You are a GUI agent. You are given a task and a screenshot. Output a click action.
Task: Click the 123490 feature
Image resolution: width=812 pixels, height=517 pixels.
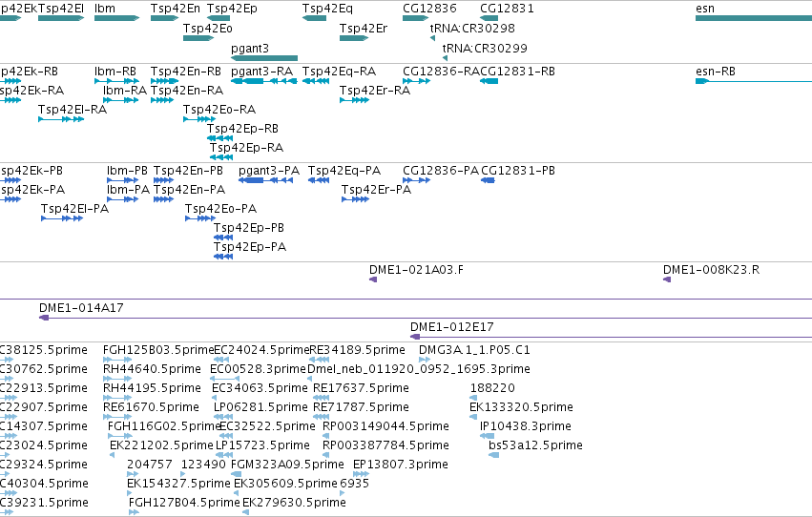point(183,474)
